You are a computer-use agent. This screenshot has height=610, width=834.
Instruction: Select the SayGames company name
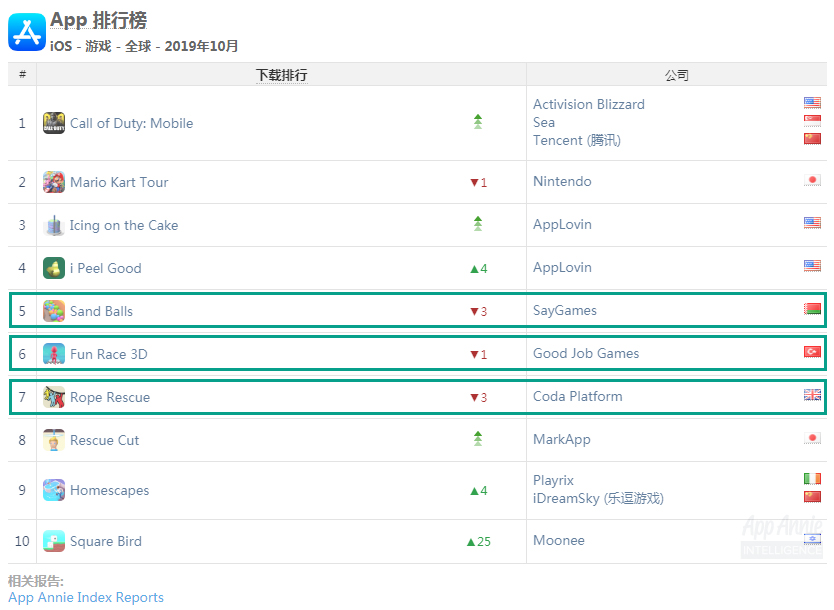tap(565, 311)
